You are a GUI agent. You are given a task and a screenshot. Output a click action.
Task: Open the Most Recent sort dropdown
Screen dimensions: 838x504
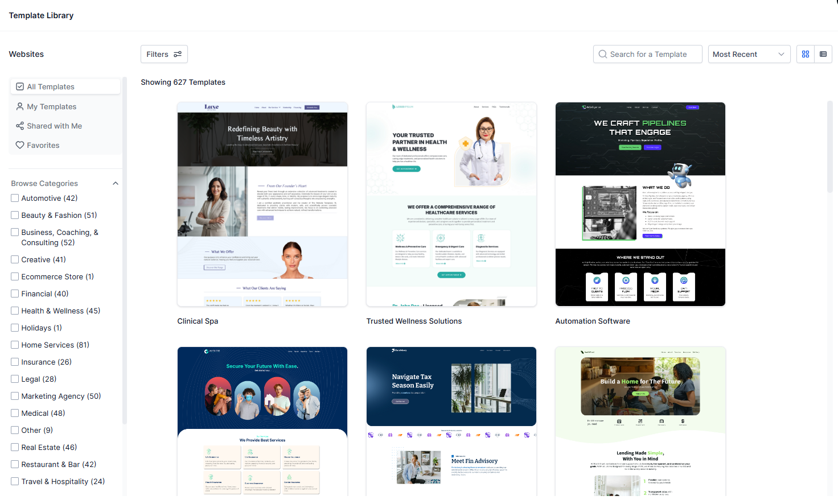tap(749, 54)
